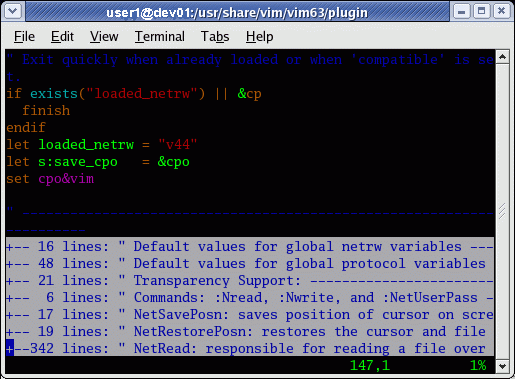Click the line 'if exists("loaded_netrw") || &cp'

tap(134, 94)
